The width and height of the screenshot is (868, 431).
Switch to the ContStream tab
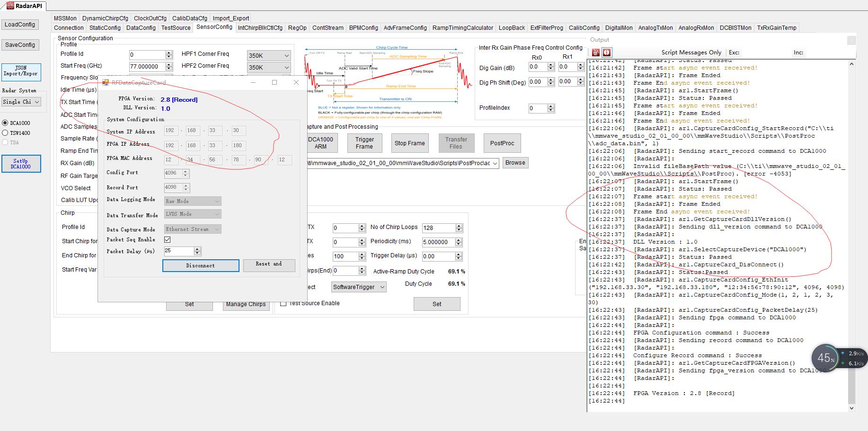point(328,28)
